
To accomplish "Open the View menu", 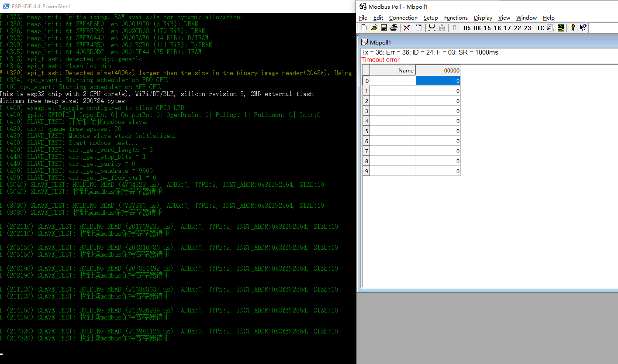I will click(x=504, y=18).
